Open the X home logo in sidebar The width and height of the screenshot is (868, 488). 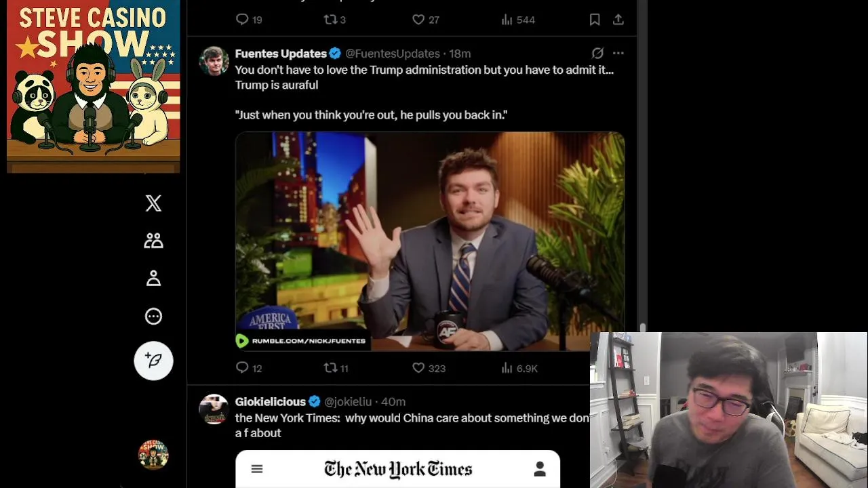tap(153, 203)
